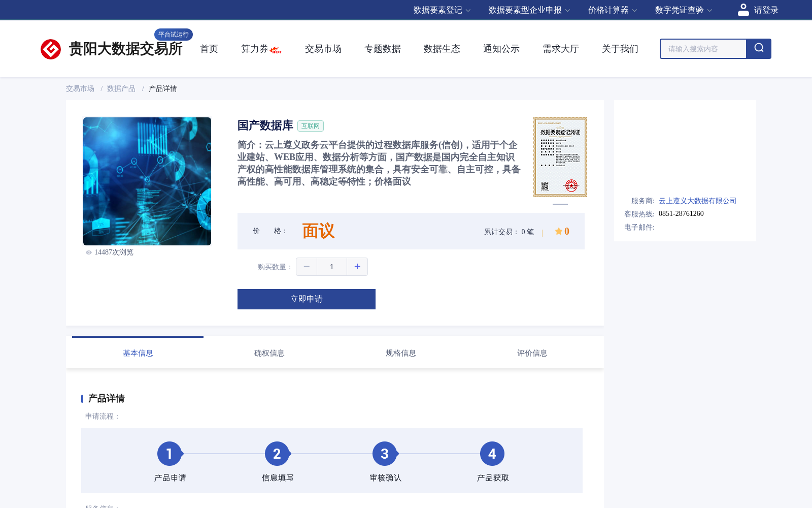812x508 pixels.
Task: Decrease purchase quantity with minus button
Action: [307, 267]
